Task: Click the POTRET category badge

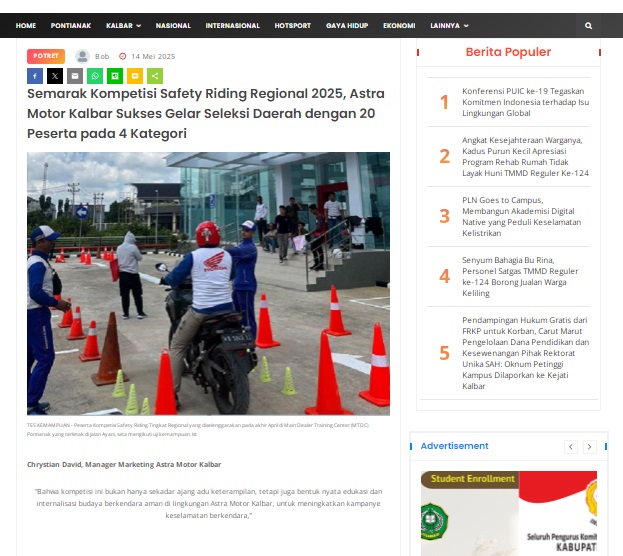Action: click(x=46, y=56)
